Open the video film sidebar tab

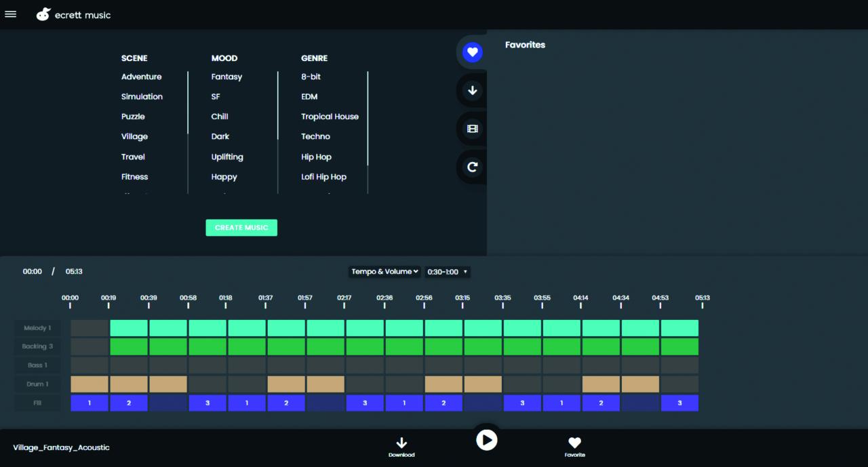tap(472, 129)
